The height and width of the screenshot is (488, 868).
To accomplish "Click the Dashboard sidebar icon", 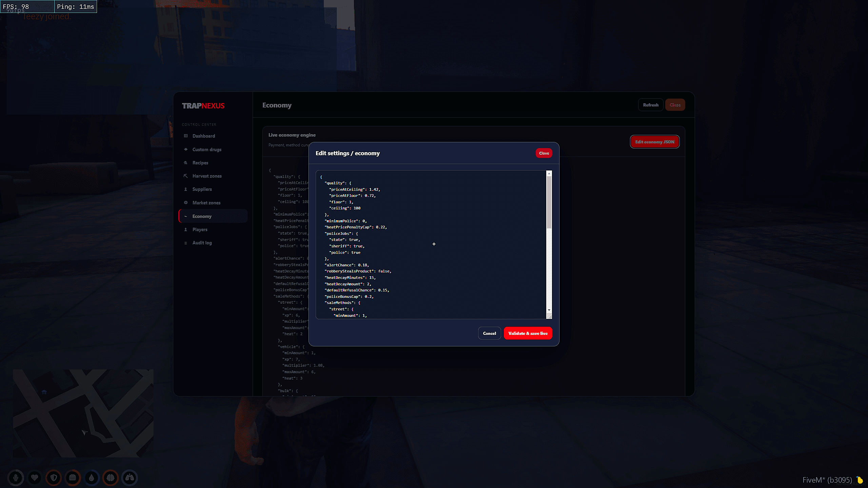I will point(185,136).
